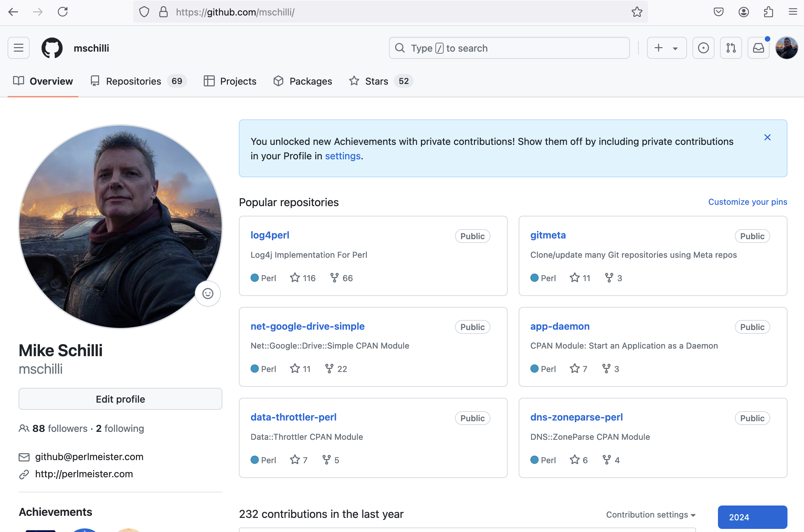
Task: Visit http://perlmeister.com website link
Action: (x=84, y=474)
